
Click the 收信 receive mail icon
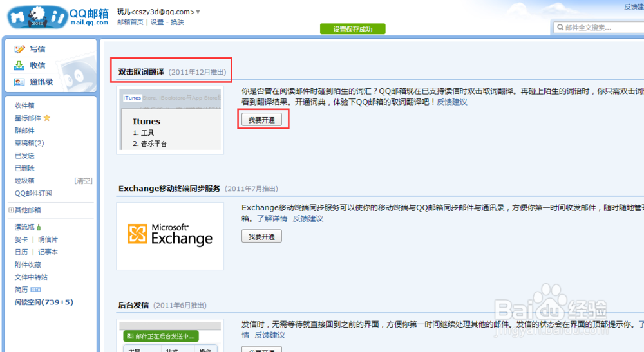point(19,66)
